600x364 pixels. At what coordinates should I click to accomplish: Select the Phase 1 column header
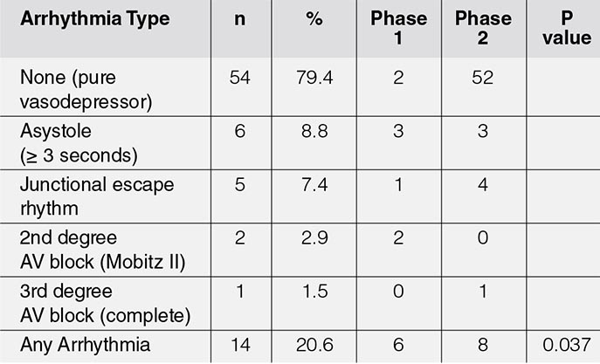399,28
